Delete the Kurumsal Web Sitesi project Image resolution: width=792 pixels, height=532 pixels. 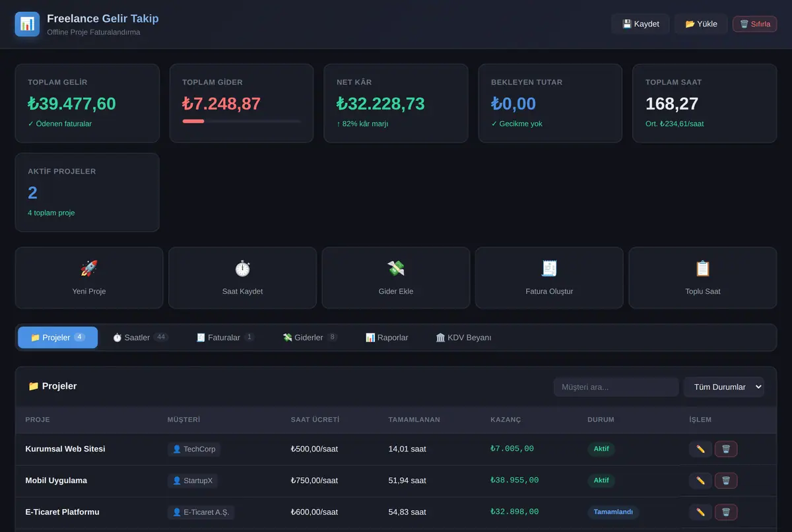(726, 449)
